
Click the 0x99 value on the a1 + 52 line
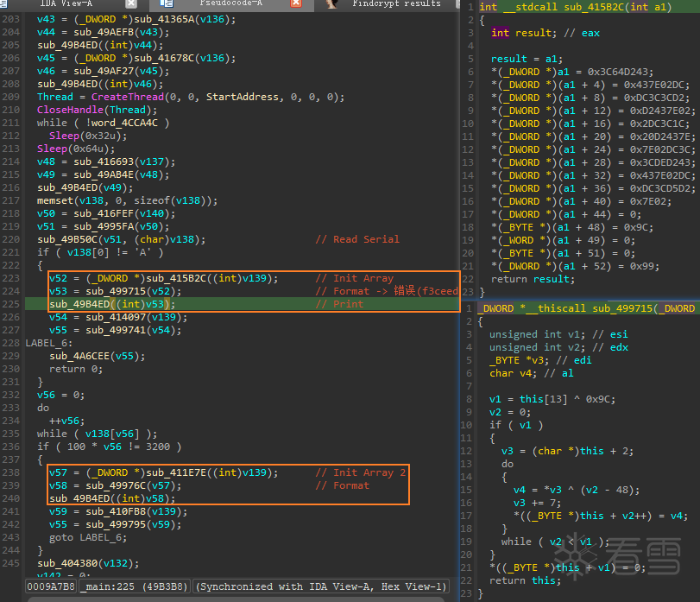point(641,266)
